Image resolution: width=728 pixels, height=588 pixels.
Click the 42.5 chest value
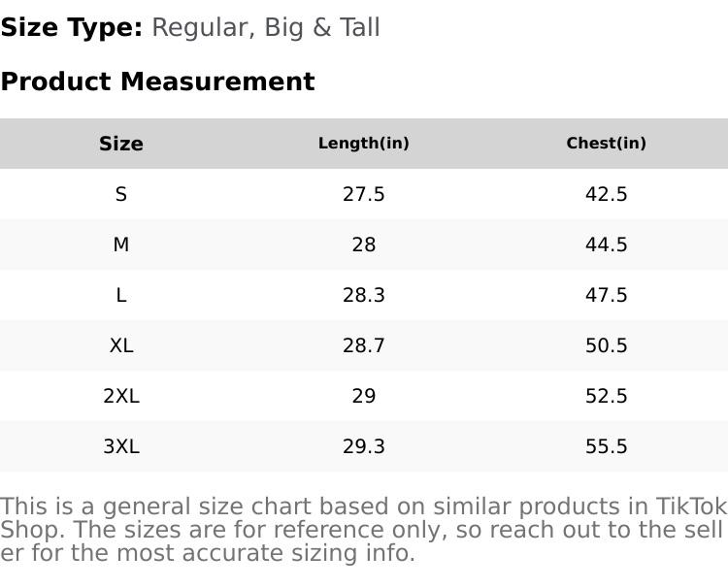click(x=607, y=194)
